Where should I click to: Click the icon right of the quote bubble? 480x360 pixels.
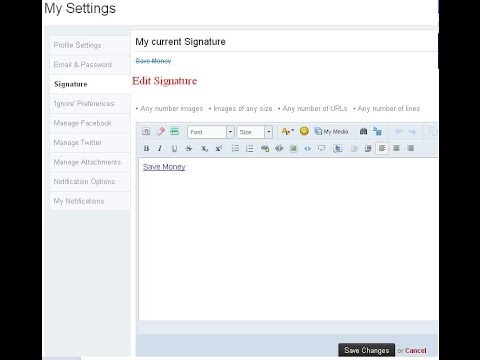click(338, 148)
